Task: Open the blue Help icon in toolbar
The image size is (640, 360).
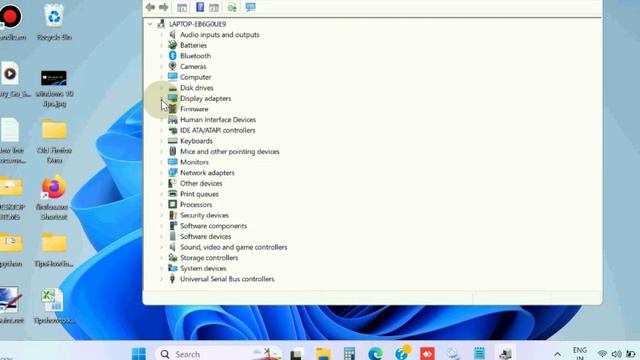Action: pos(200,7)
